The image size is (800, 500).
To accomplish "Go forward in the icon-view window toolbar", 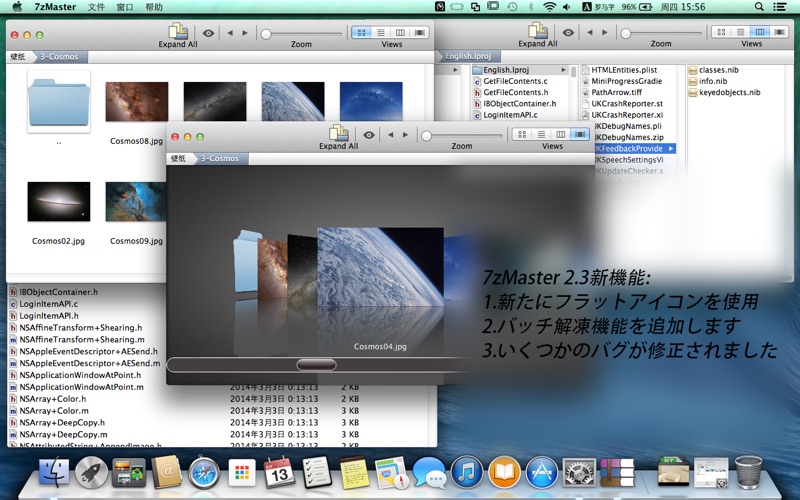I will [245, 33].
